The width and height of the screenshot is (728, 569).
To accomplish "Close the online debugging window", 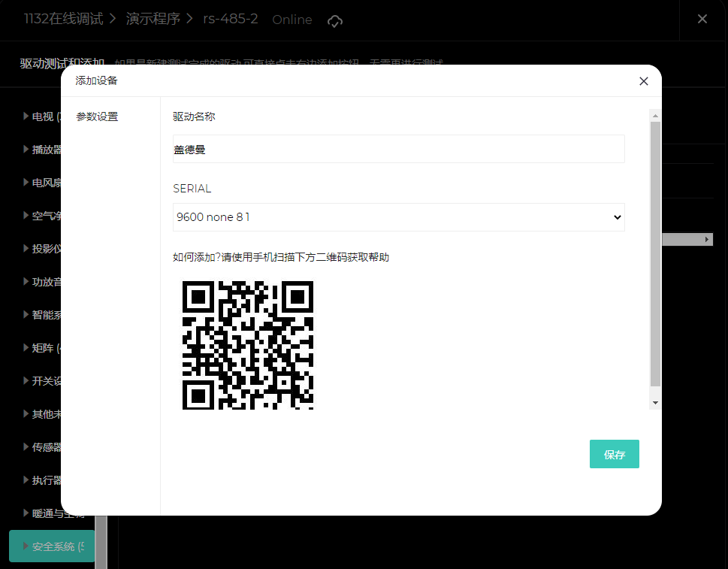I will [702, 19].
